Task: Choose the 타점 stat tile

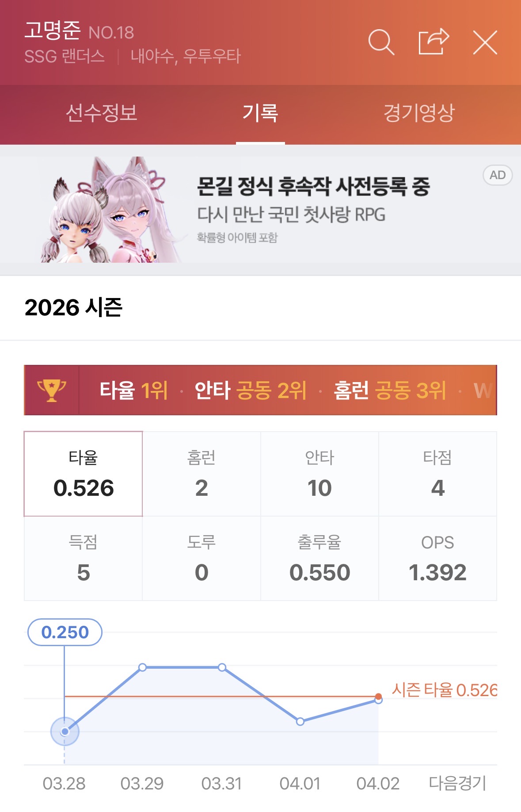Action: [x=437, y=474]
